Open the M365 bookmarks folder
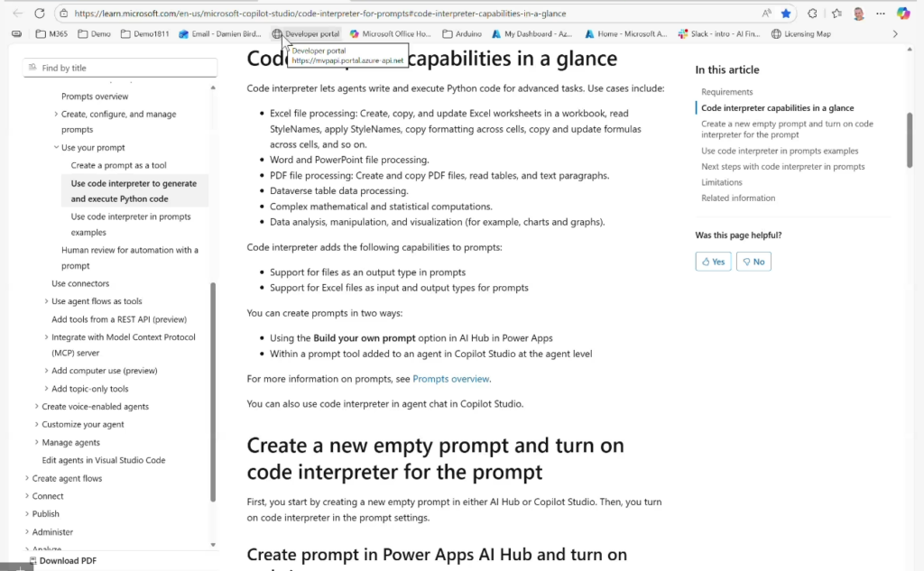The width and height of the screenshot is (924, 571). (x=52, y=34)
